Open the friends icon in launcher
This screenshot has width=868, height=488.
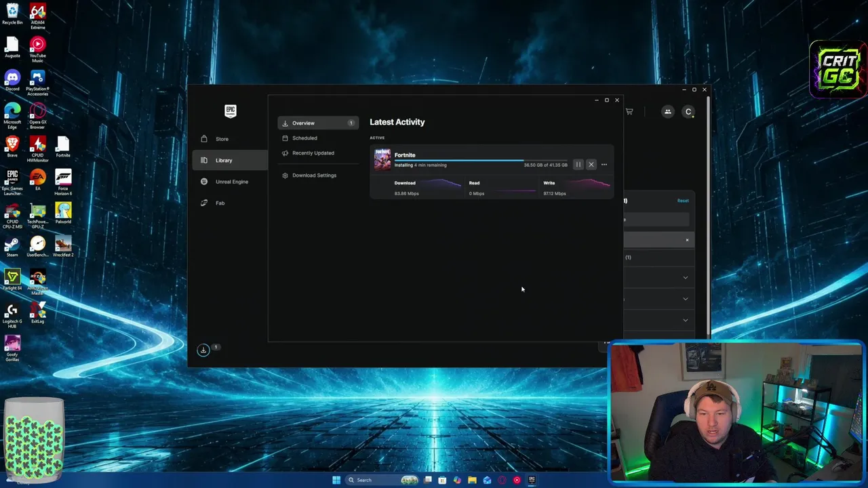(668, 112)
